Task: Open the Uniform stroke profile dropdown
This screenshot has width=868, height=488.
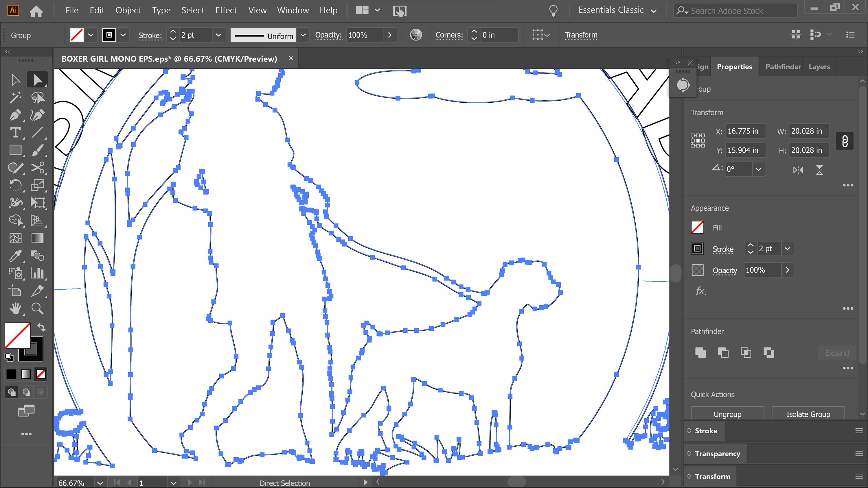Action: (303, 35)
